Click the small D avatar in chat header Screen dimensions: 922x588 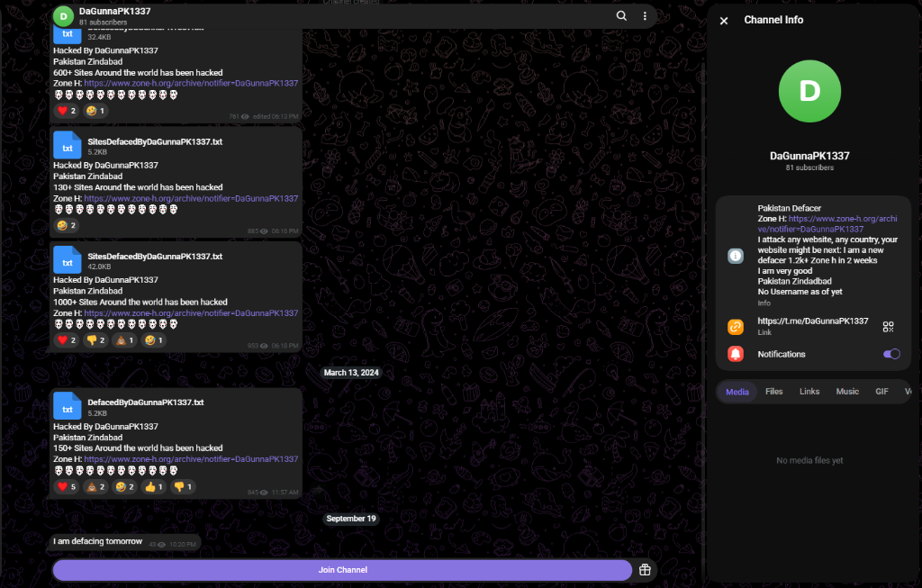tap(64, 16)
